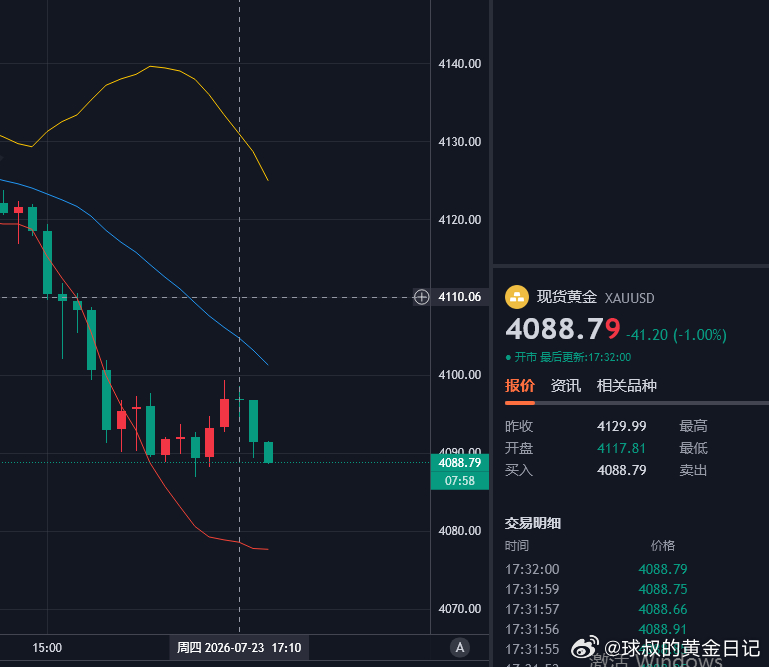This screenshot has width=769, height=667.
Task: Click the 交易明细 heading
Action: coord(533,523)
